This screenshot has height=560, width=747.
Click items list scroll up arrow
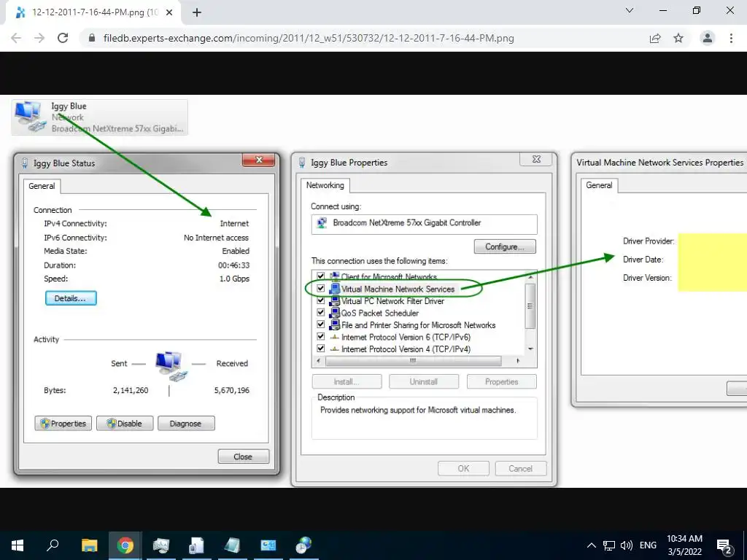point(530,276)
